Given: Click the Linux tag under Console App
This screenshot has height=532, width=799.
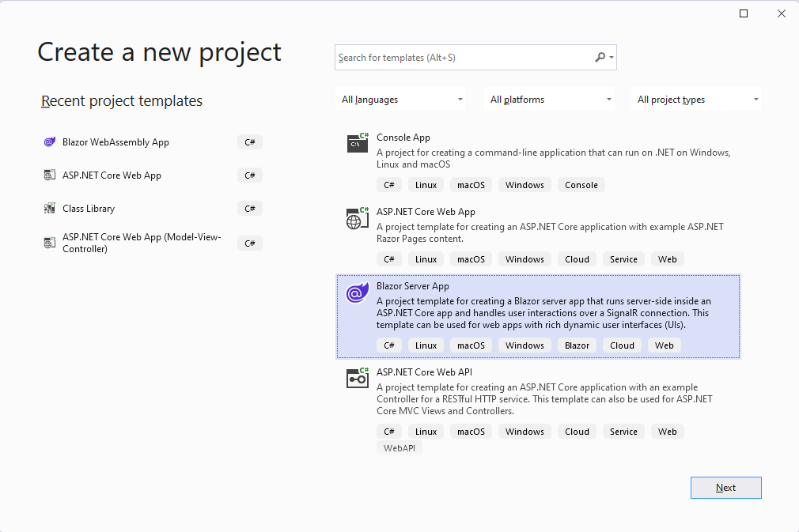Looking at the screenshot, I should point(426,185).
